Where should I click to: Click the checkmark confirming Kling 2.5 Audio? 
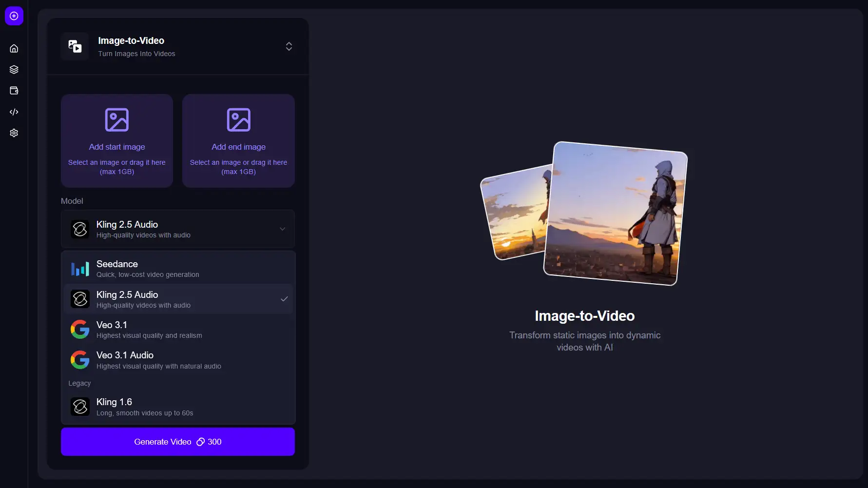[x=285, y=299]
